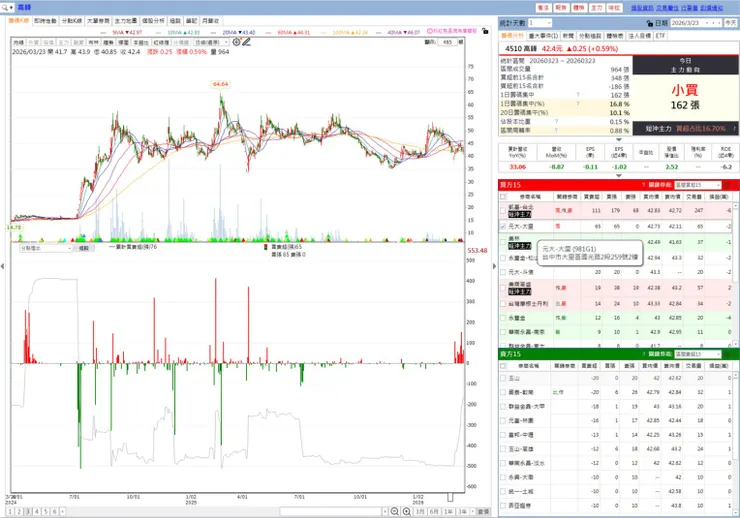Click the green icon button in 賣方15 header

pos(727,354)
